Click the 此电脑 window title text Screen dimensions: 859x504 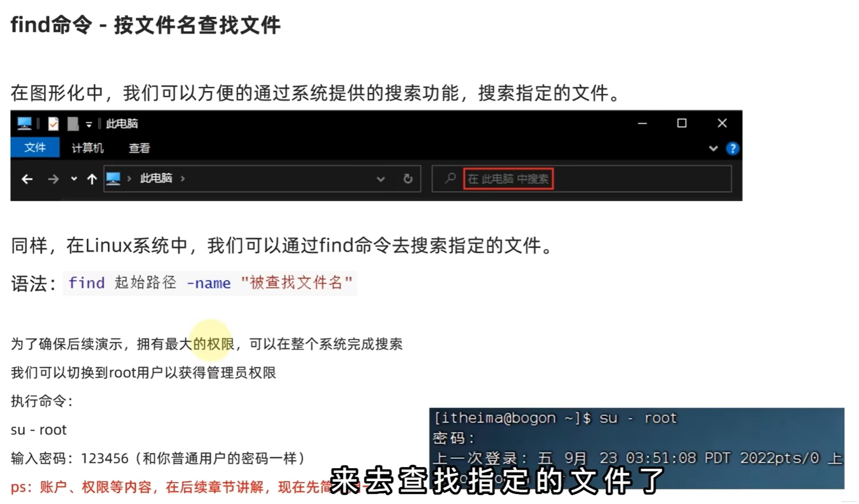(x=122, y=124)
